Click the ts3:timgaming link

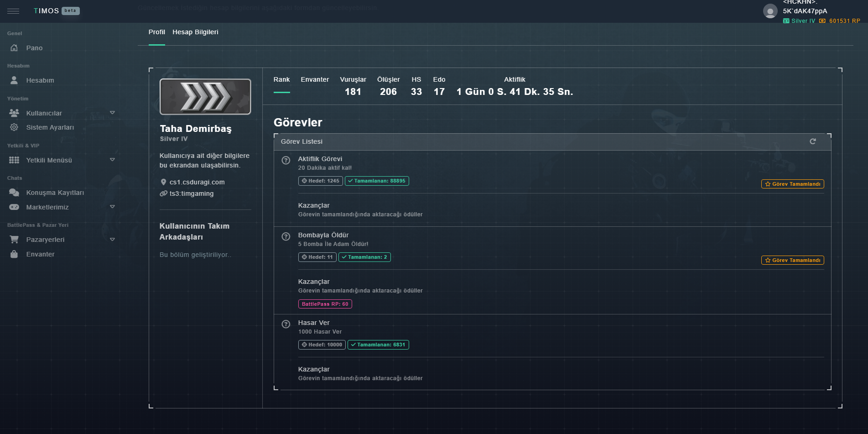click(192, 193)
